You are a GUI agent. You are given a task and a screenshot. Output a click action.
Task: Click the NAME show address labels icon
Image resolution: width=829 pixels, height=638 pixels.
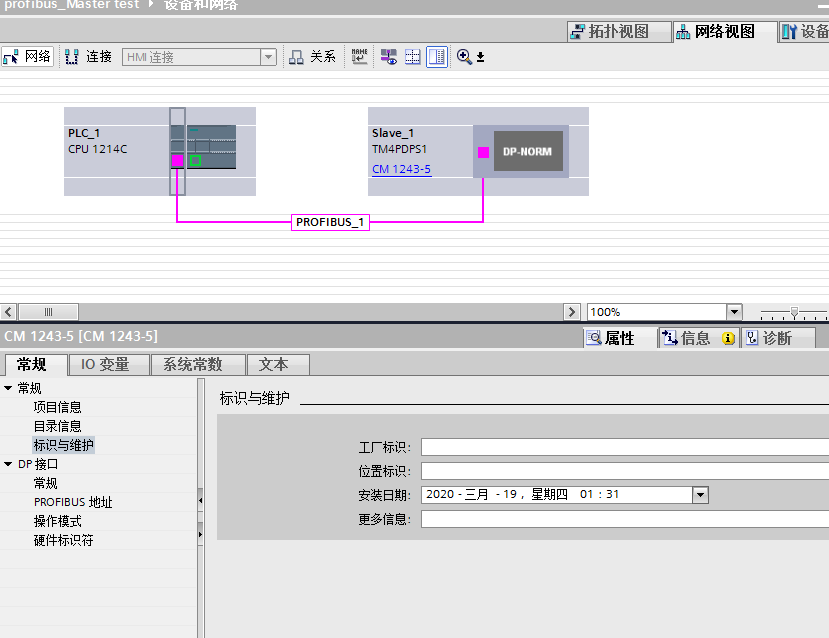[360, 57]
